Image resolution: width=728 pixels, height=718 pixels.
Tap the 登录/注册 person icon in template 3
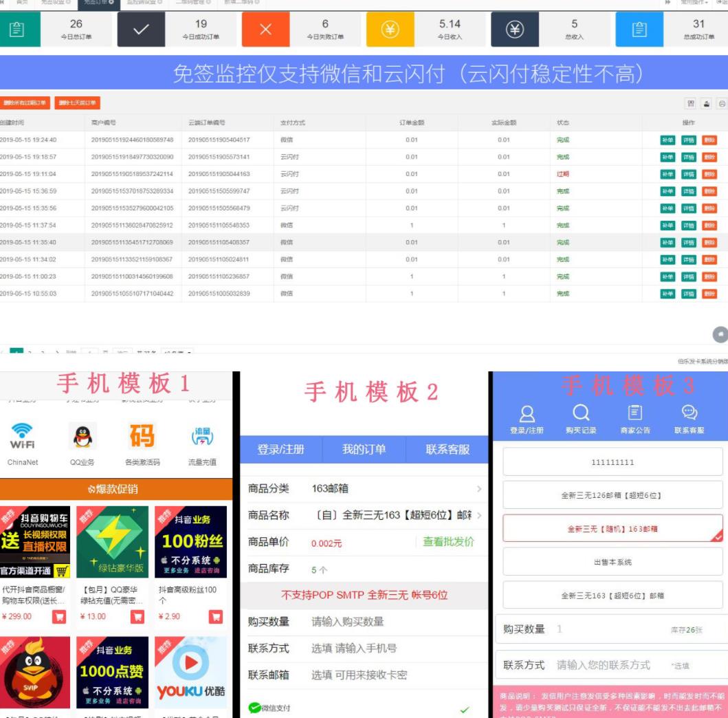[x=527, y=413]
